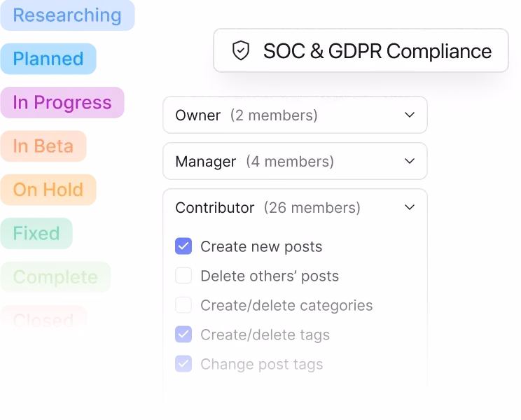The image size is (521, 420).
Task: Choose the Fixed status tag
Action: [x=36, y=233]
